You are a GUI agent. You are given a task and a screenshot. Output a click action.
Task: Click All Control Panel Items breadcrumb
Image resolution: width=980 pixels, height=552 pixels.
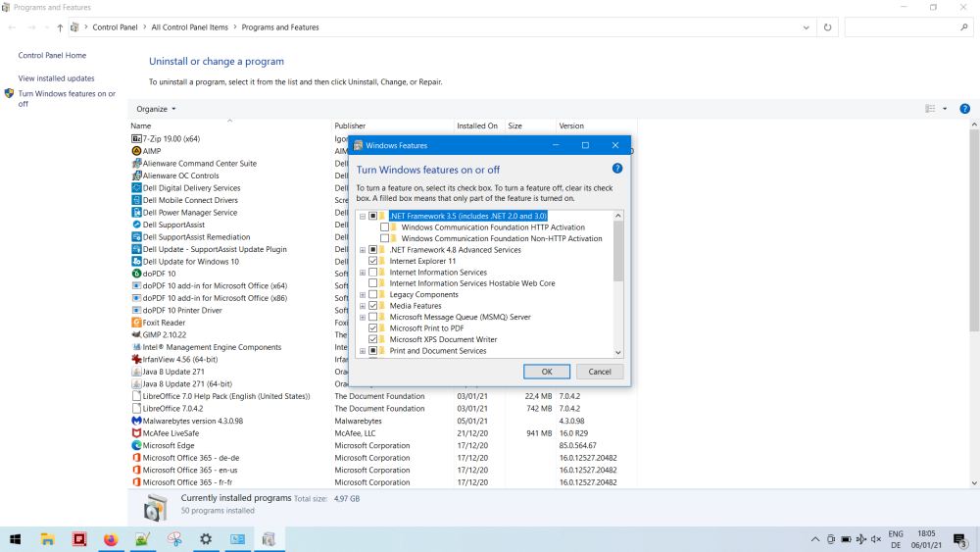(x=189, y=27)
